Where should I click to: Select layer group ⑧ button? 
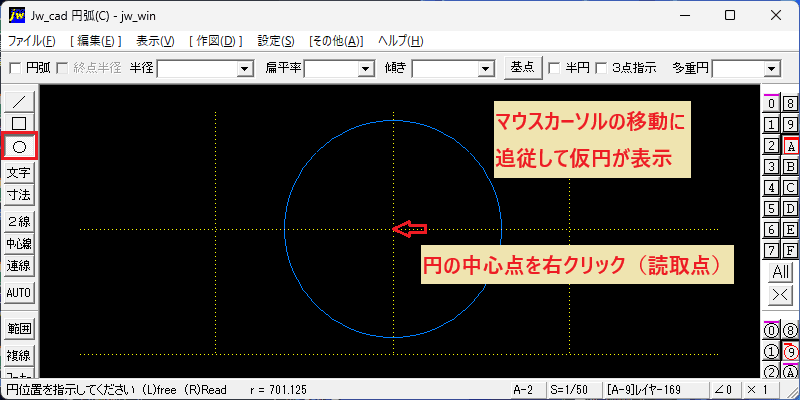[790, 331]
